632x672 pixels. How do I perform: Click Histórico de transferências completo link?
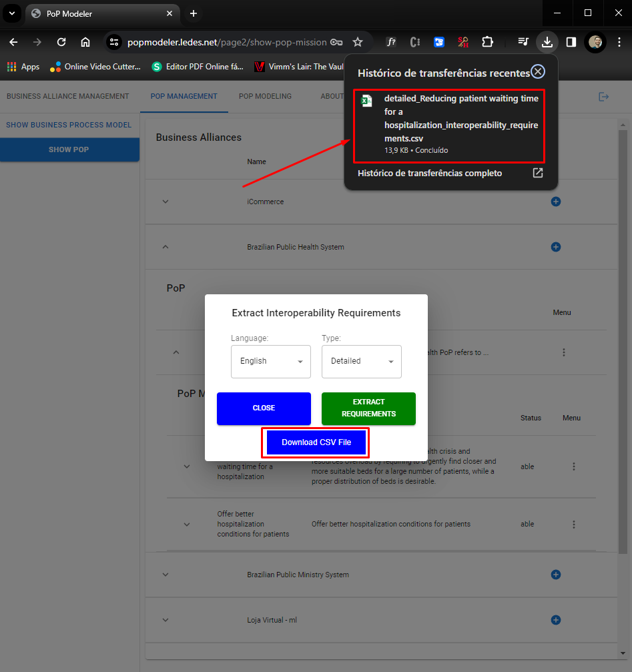[x=429, y=173]
